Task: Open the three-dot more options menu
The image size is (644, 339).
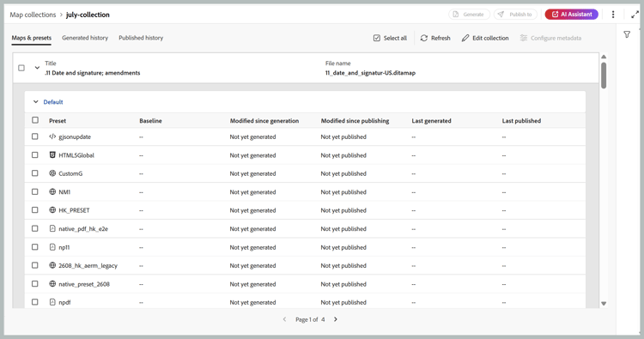Action: coord(613,15)
